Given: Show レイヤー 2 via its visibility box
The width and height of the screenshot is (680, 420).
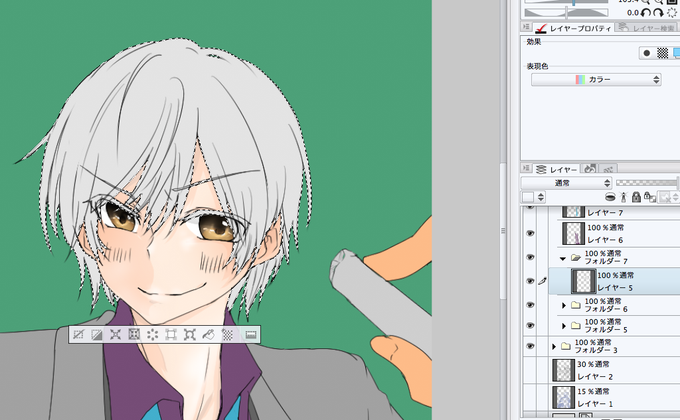Looking at the screenshot, I should [x=530, y=370].
